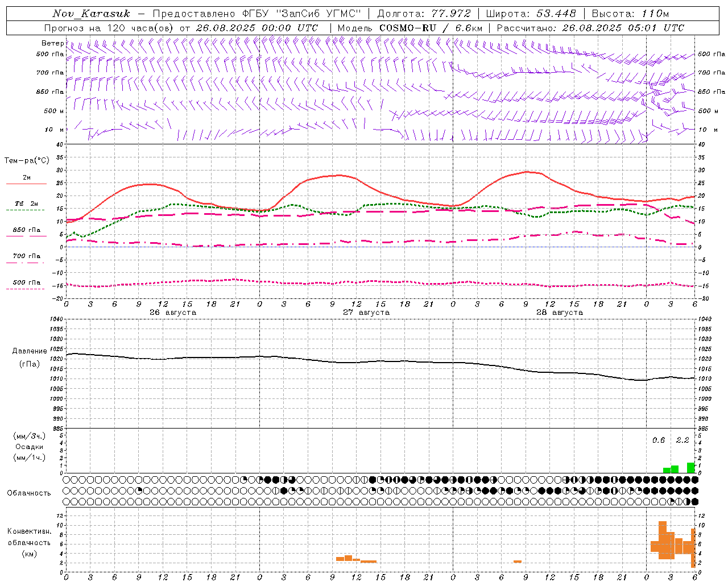Click the station title "Nov_Karasuk"

92,14
